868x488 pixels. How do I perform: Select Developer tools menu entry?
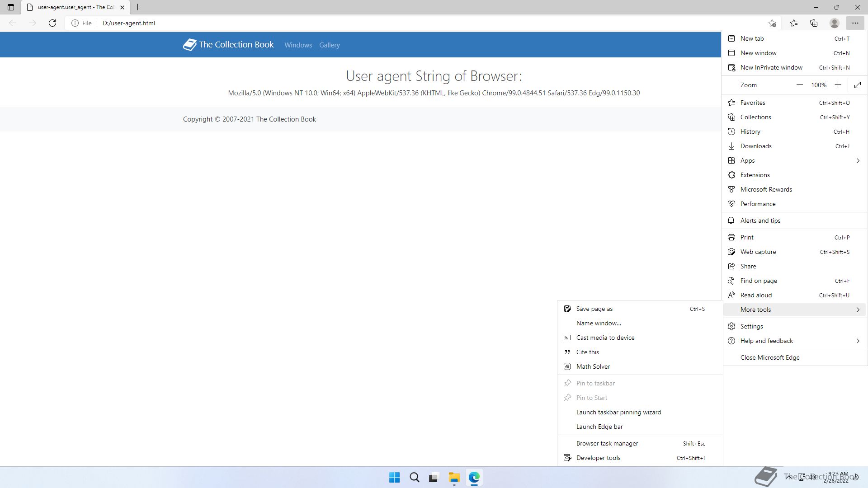598,458
